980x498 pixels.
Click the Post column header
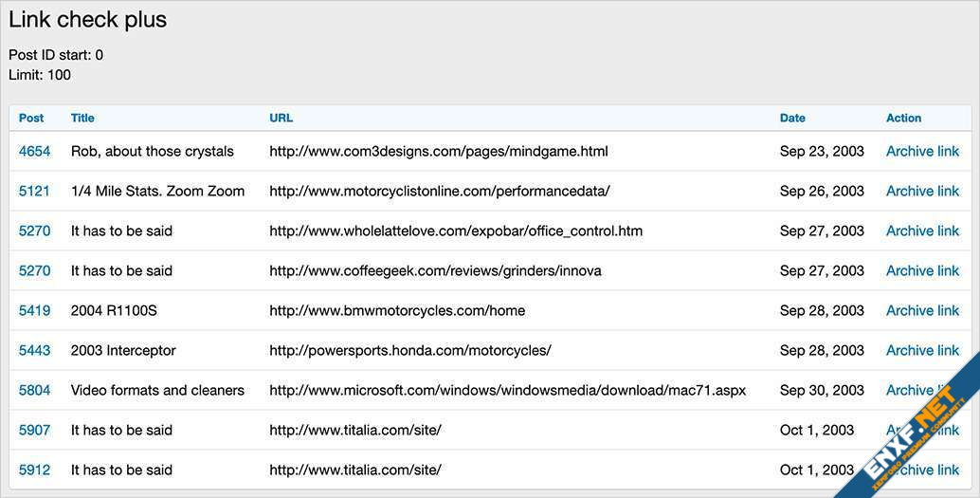(x=31, y=118)
